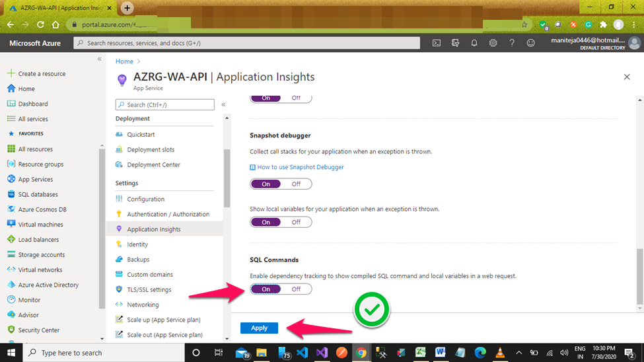Set Snapshot debugger to Off

tap(296, 184)
